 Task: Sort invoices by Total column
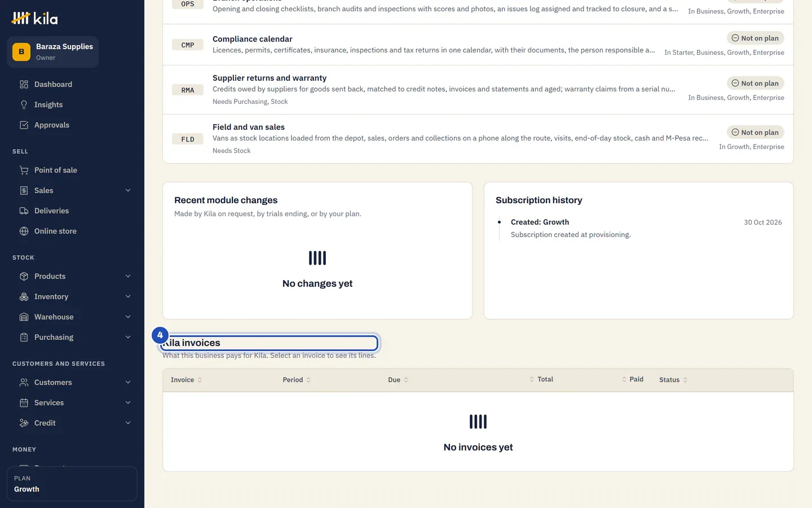click(x=541, y=379)
